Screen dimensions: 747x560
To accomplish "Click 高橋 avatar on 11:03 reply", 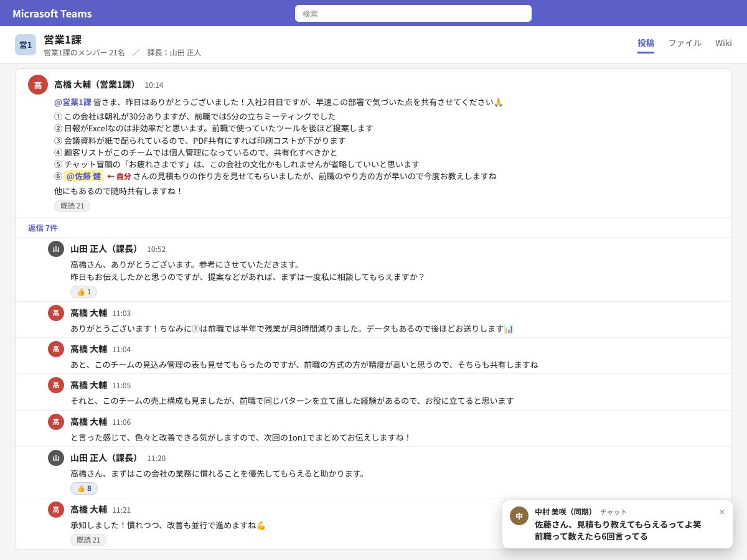I will click(56, 313).
